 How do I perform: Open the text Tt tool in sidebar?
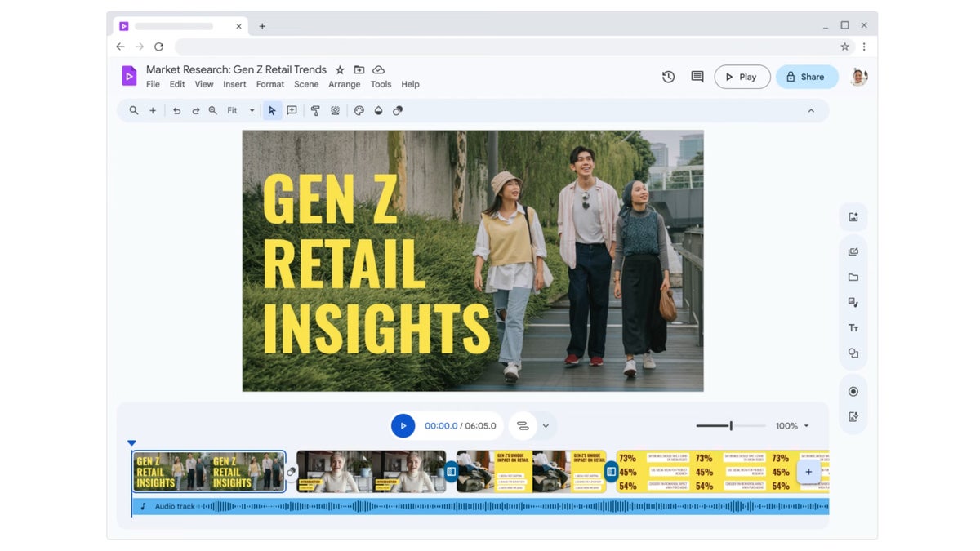point(853,328)
